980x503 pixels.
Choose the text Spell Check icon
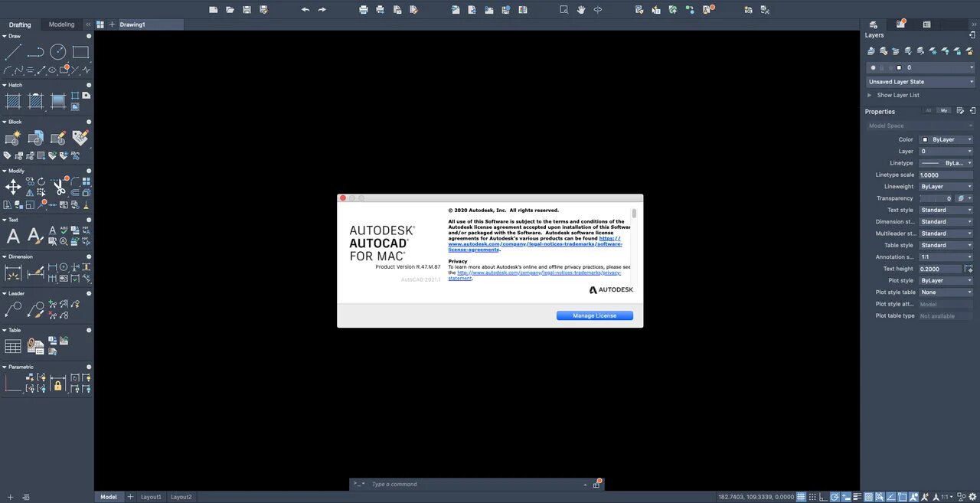coord(64,230)
